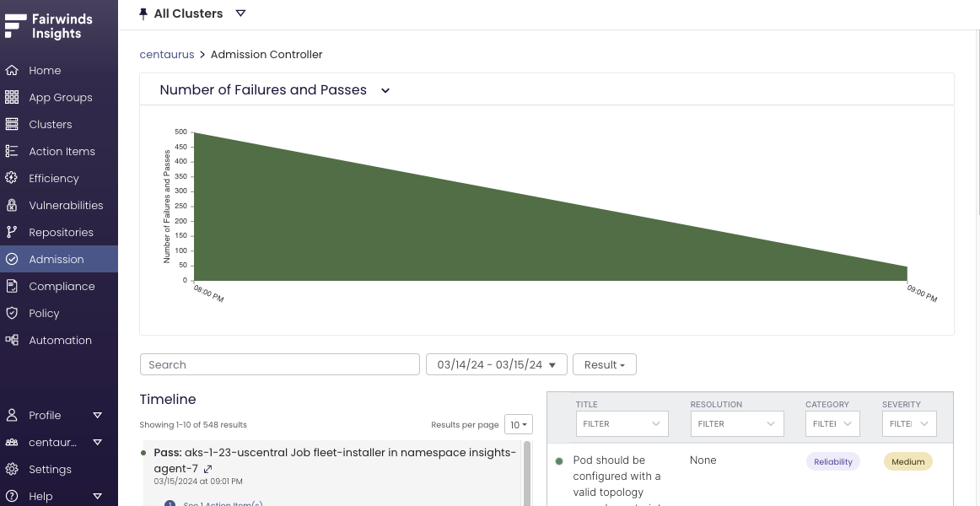Expand the All Clusters dropdown

point(241,13)
